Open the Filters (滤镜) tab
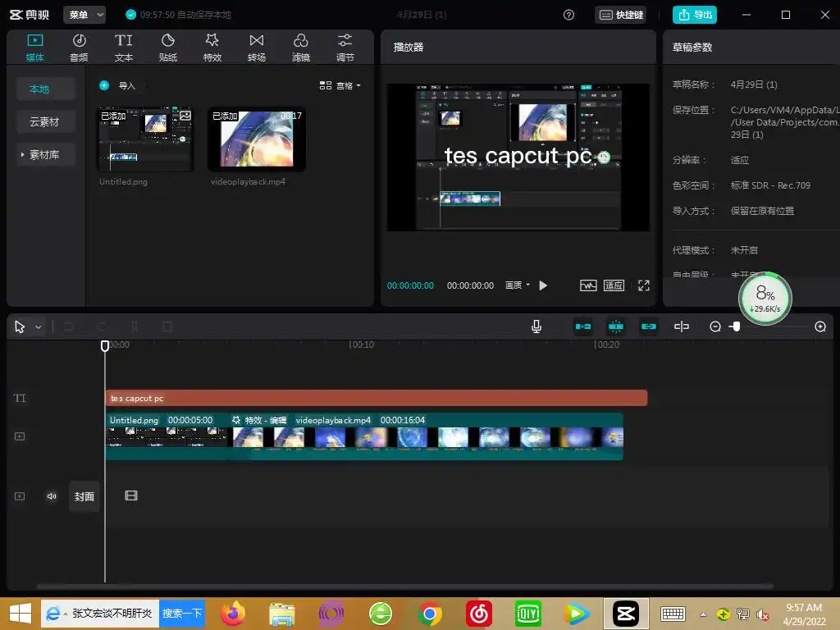840x630 pixels. click(x=300, y=47)
